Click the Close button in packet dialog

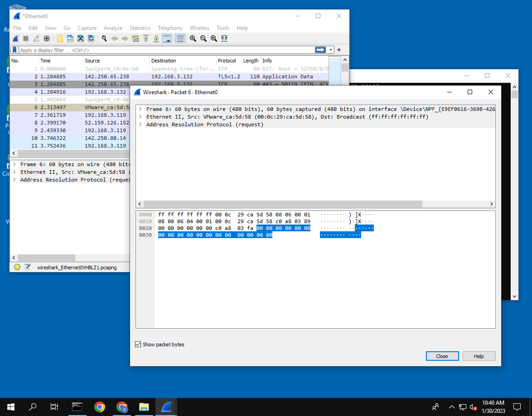[x=442, y=356]
